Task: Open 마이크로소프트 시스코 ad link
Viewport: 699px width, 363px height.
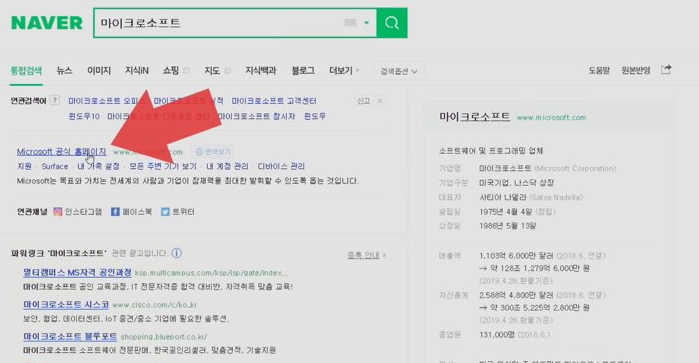Action: pos(66,305)
